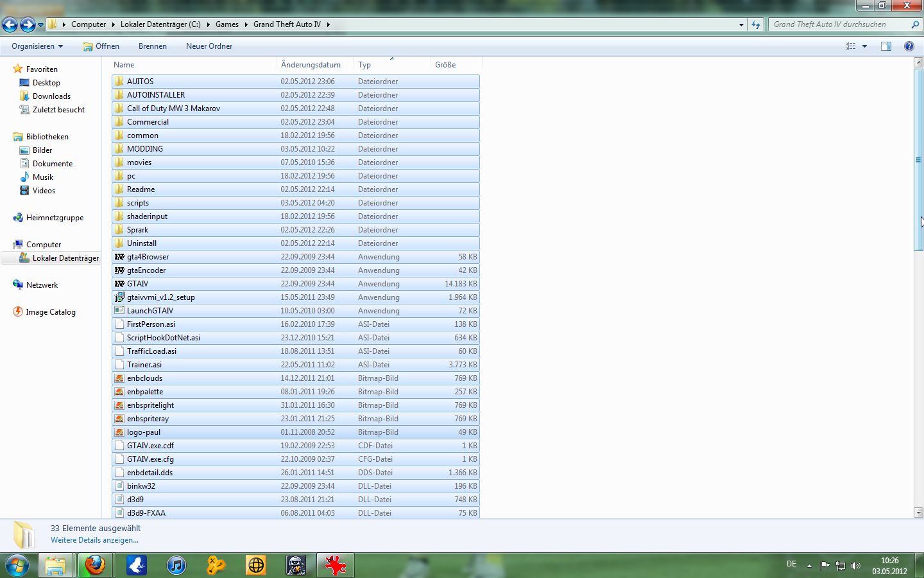Select the MODDING folder icon

click(119, 149)
